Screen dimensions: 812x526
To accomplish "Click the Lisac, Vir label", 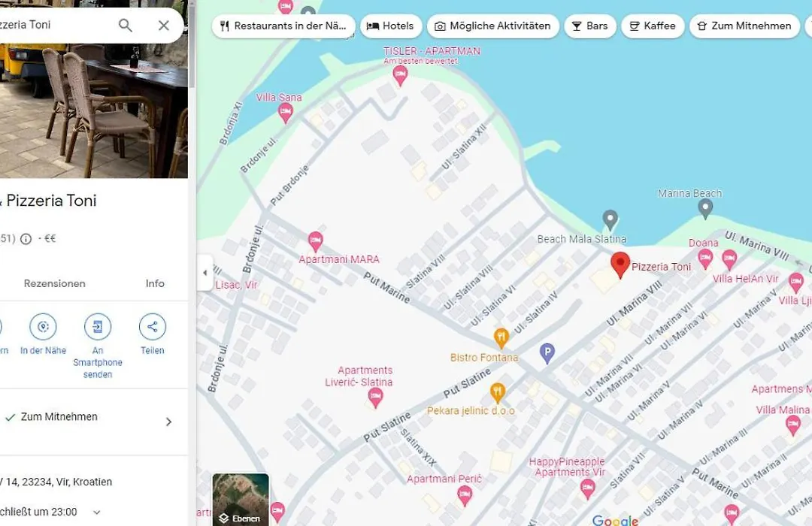I will 236,285.
